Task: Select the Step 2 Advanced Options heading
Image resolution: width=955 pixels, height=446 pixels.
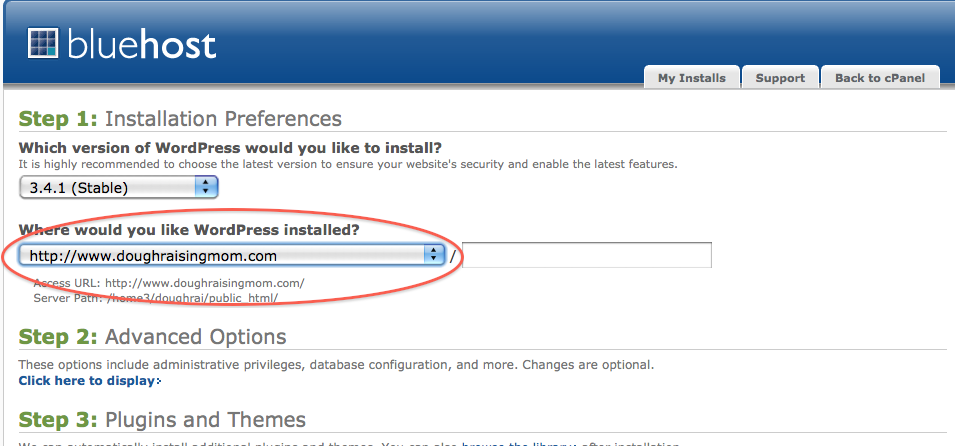Action: pyautogui.click(x=152, y=336)
